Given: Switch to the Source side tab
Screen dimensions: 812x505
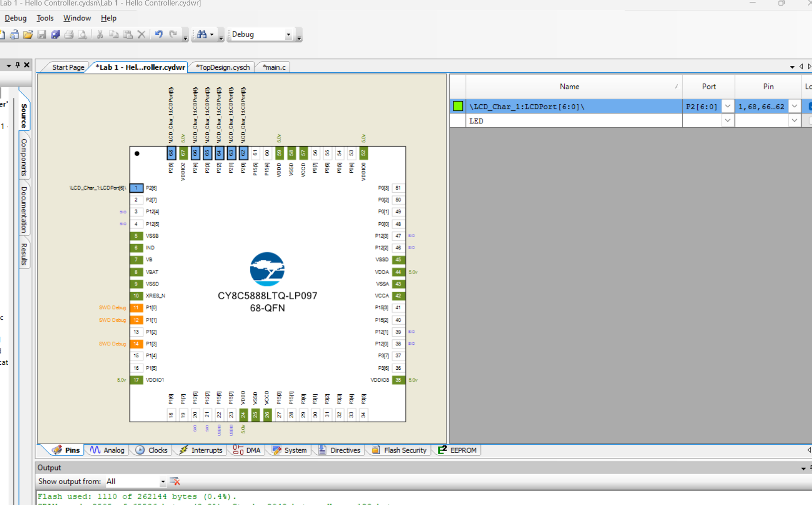Looking at the screenshot, I should click(24, 115).
